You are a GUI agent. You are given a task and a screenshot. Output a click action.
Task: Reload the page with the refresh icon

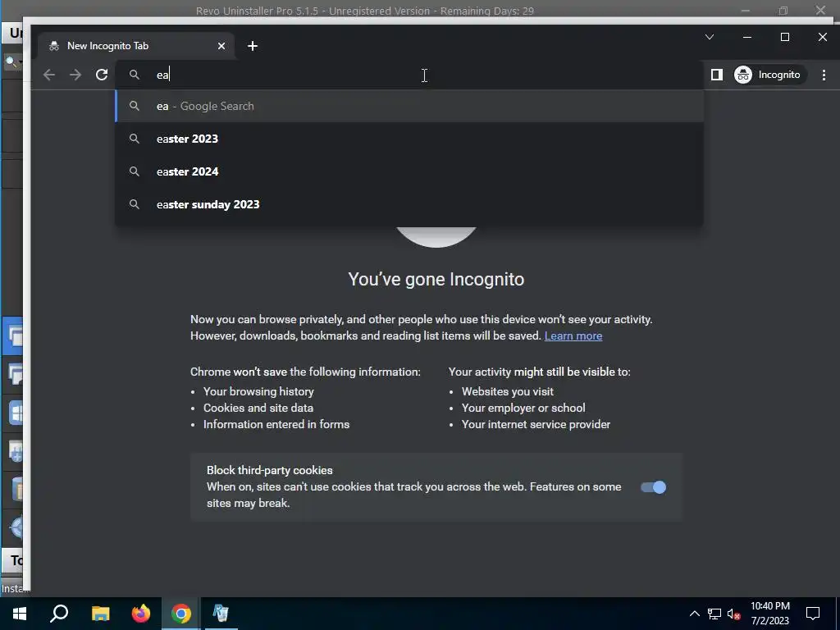(102, 75)
